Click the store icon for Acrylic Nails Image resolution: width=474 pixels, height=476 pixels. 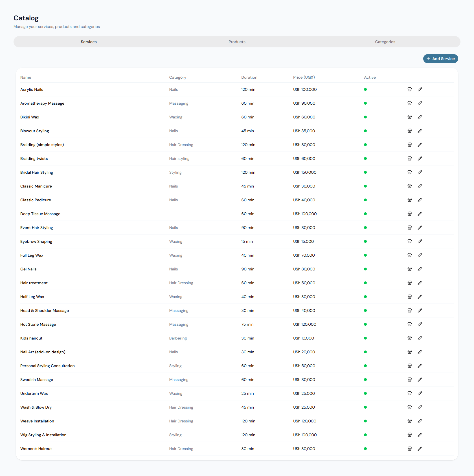[x=410, y=89]
